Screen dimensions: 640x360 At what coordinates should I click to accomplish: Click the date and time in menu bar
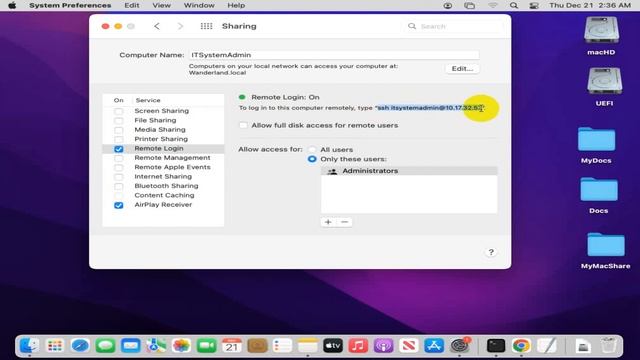590,5
